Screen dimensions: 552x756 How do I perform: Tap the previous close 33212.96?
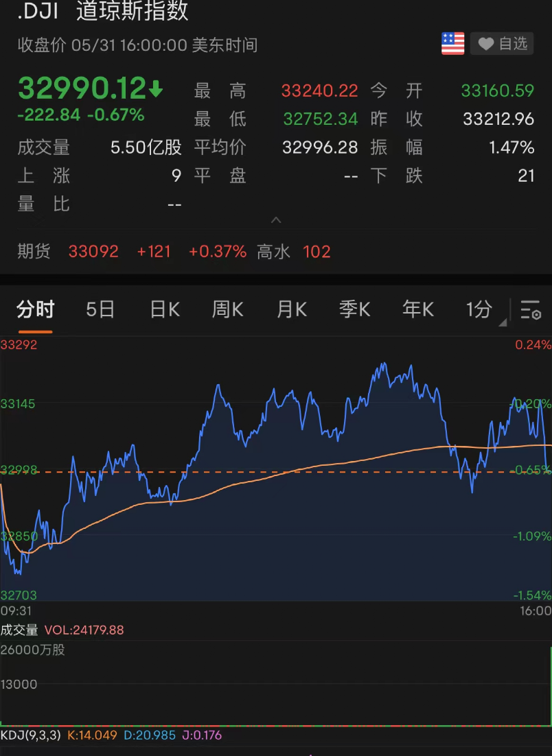pyautogui.click(x=498, y=119)
